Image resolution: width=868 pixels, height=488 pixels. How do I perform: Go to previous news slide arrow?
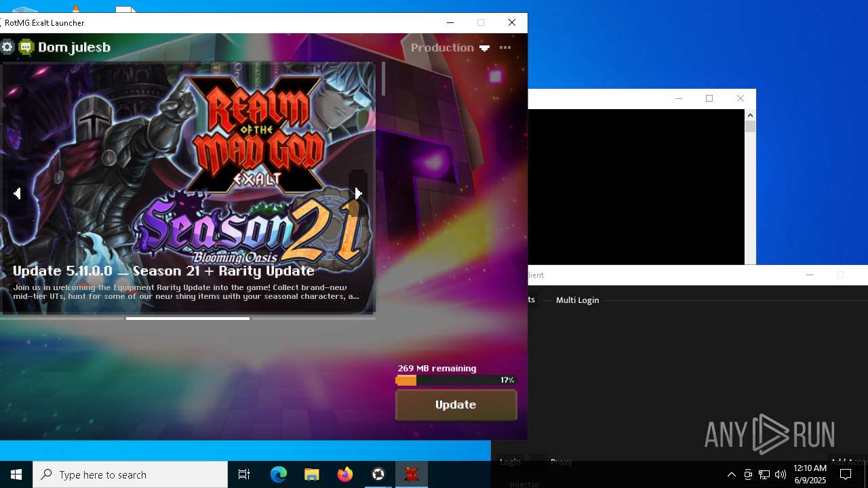pos(17,193)
